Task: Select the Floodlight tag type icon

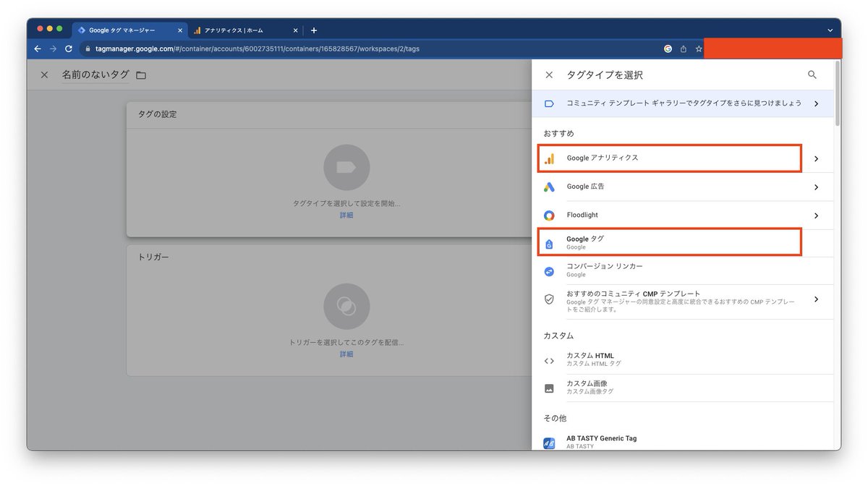Action: pyautogui.click(x=549, y=215)
